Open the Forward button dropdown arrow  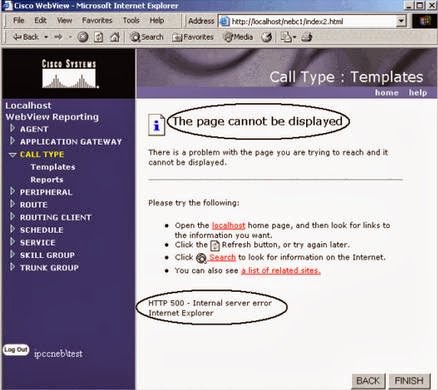click(x=70, y=37)
